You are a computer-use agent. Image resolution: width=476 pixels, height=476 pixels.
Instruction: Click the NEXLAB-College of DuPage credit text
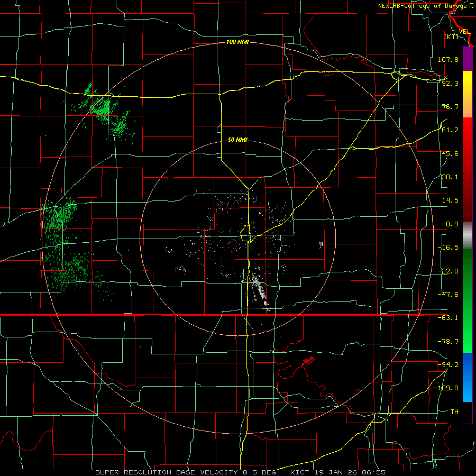pos(423,6)
